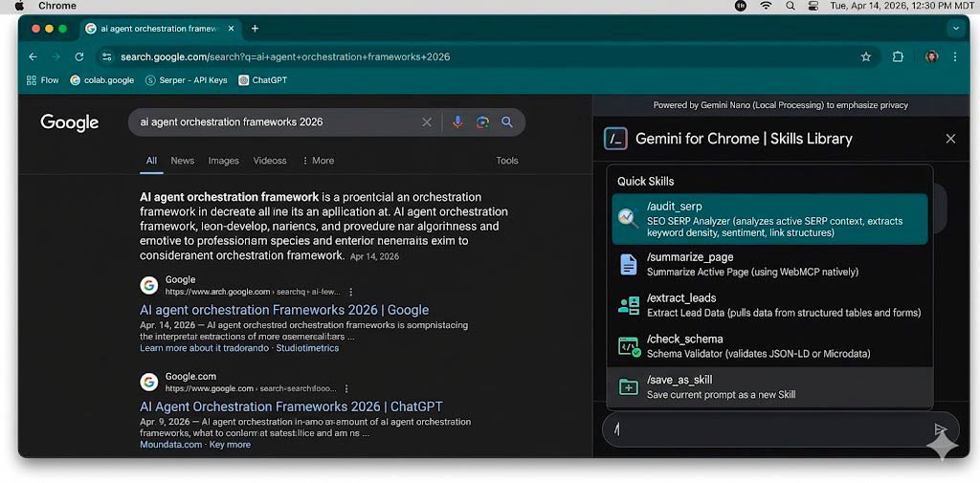Click the 'Quick Skills' heading text
The width and height of the screenshot is (980, 483).
click(646, 181)
